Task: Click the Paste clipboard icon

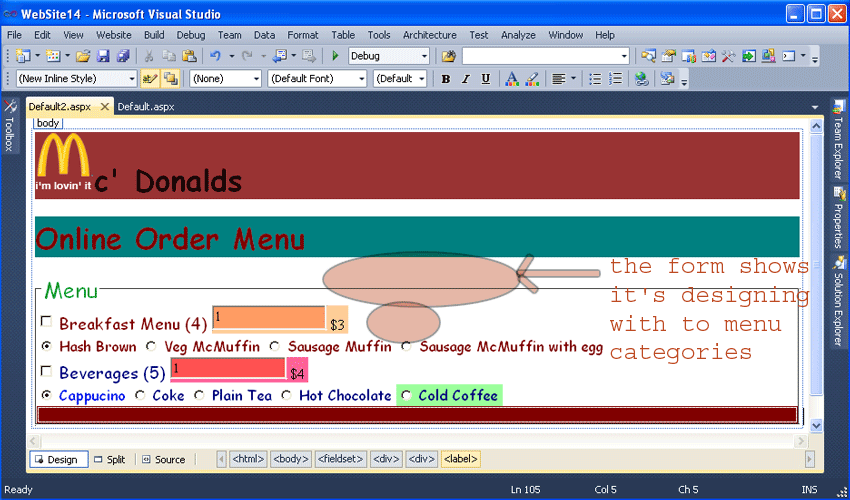Action: point(189,56)
